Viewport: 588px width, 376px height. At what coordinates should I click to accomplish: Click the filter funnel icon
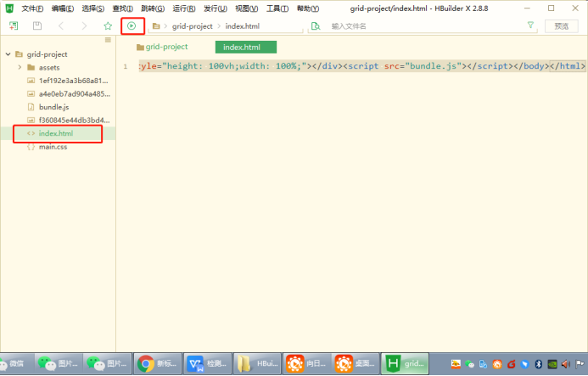[530, 25]
